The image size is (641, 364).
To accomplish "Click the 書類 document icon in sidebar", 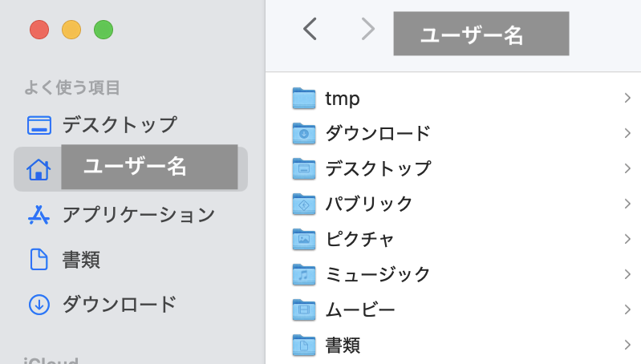I will click(x=39, y=260).
